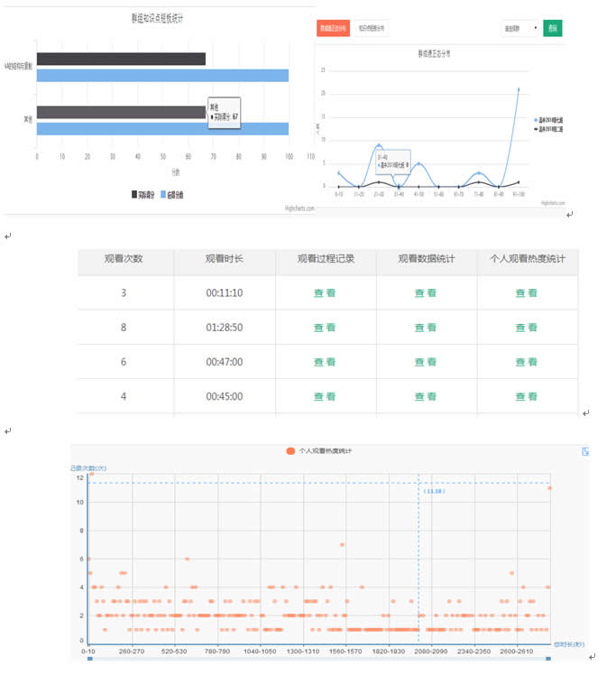Click the blue line point at 21-30
616x675 pixels.
click(x=379, y=145)
